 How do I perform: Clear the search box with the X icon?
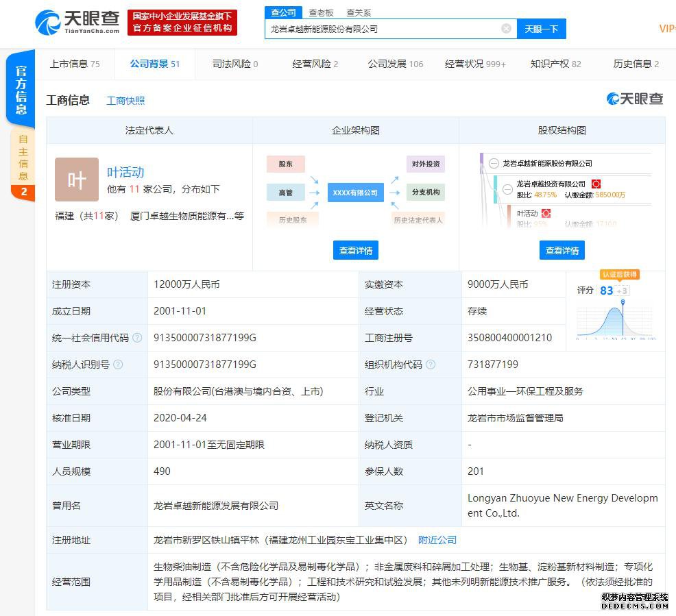coord(507,28)
